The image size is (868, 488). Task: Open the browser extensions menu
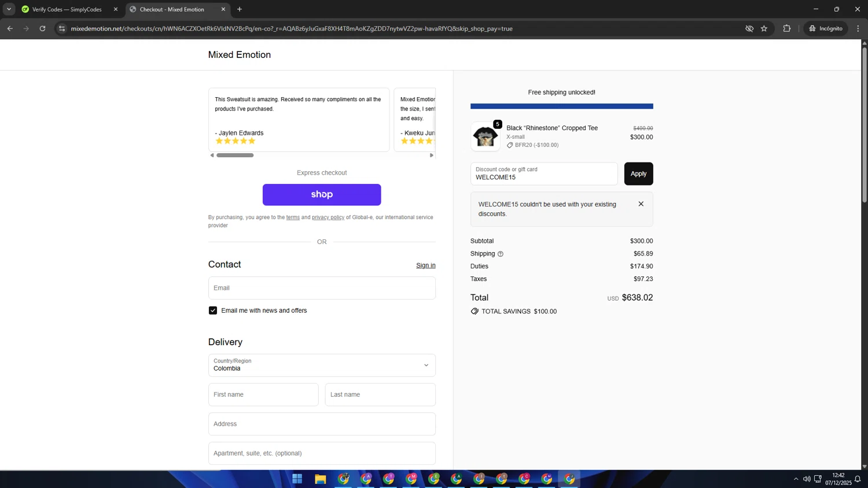pos(787,28)
